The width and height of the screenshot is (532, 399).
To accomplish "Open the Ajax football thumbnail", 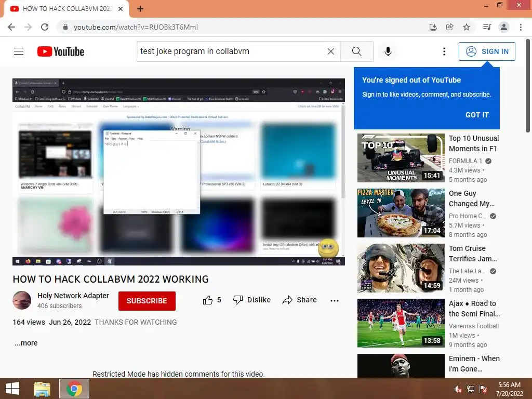I will click(401, 323).
